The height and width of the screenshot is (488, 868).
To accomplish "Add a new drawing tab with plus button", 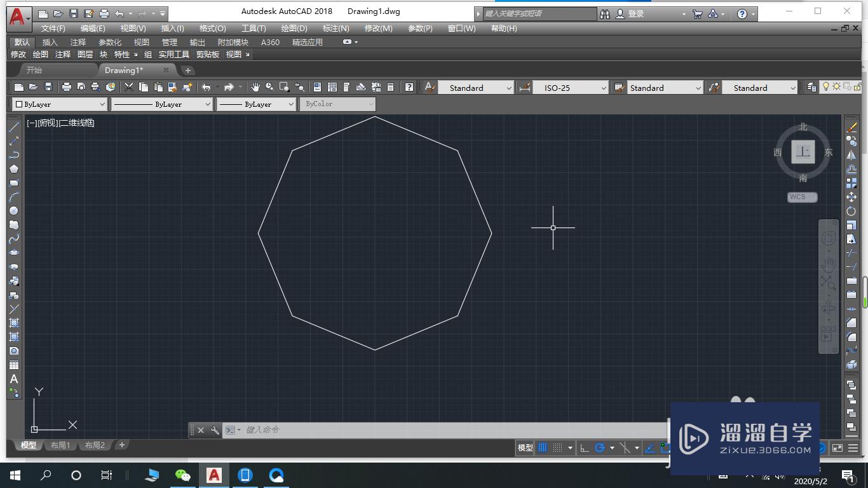I will click(187, 71).
